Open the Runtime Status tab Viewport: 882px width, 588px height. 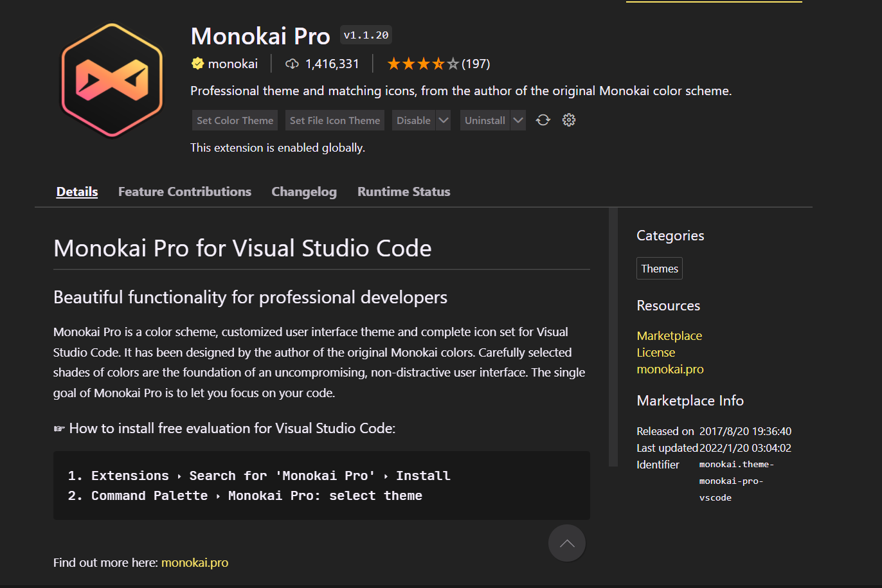[x=404, y=192]
